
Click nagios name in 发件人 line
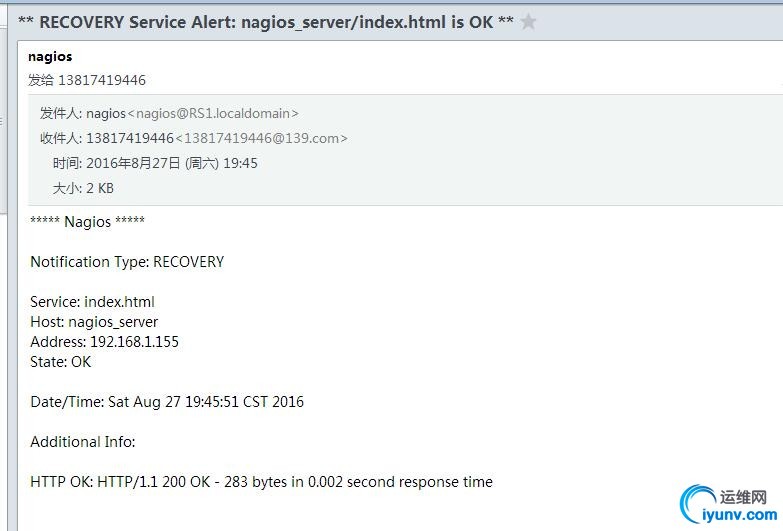pyautogui.click(x=106, y=114)
